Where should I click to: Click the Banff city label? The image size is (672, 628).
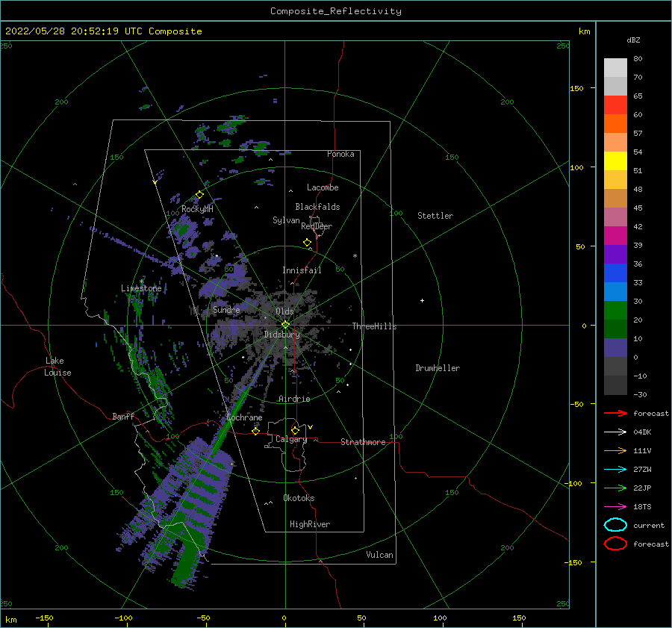click(123, 416)
